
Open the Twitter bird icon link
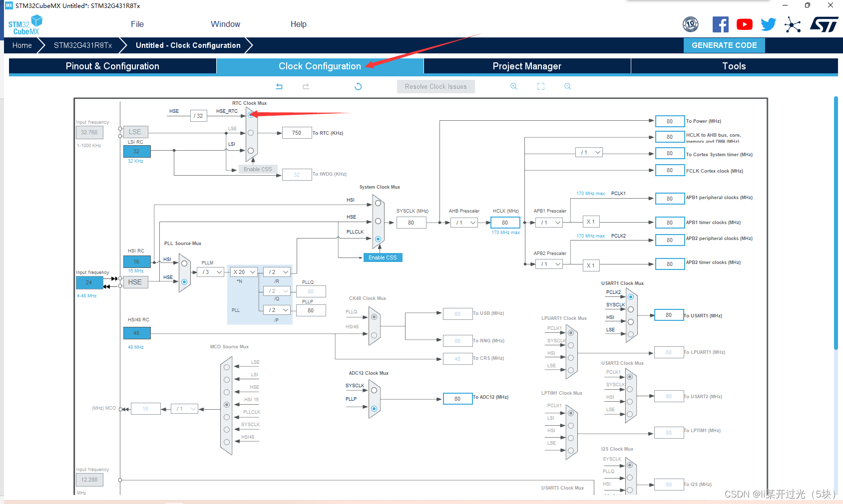coord(769,24)
